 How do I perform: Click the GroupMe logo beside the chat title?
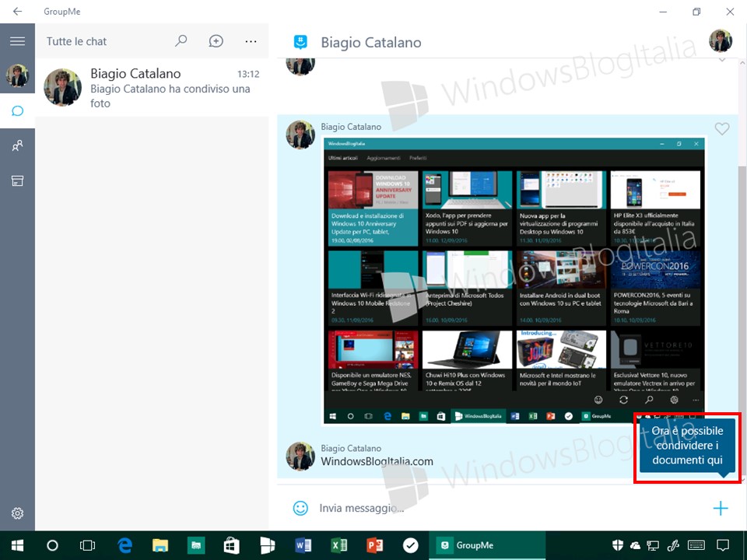(300, 42)
